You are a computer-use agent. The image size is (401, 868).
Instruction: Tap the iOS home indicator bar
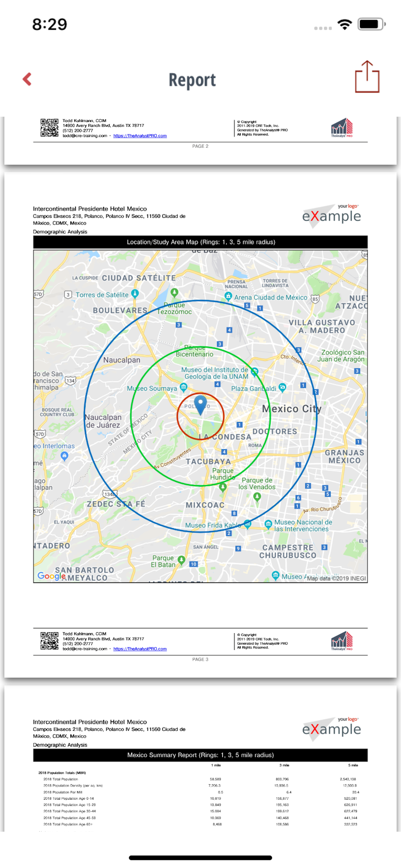pyautogui.click(x=200, y=858)
